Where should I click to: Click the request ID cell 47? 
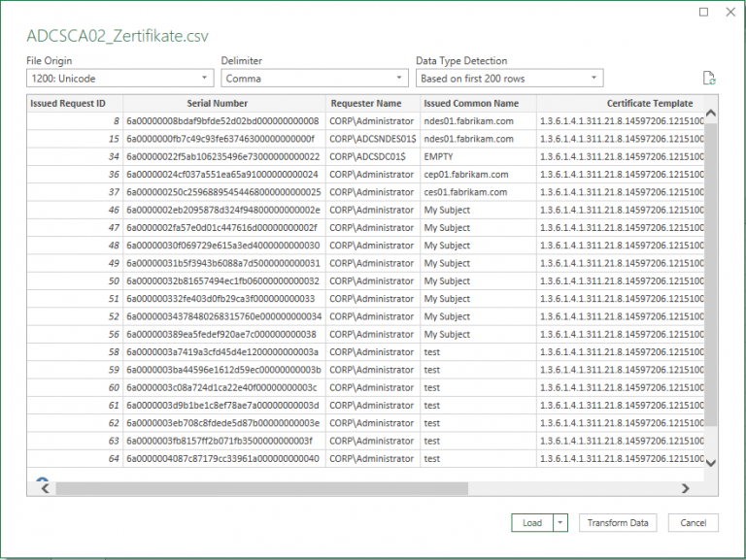[x=75, y=228]
